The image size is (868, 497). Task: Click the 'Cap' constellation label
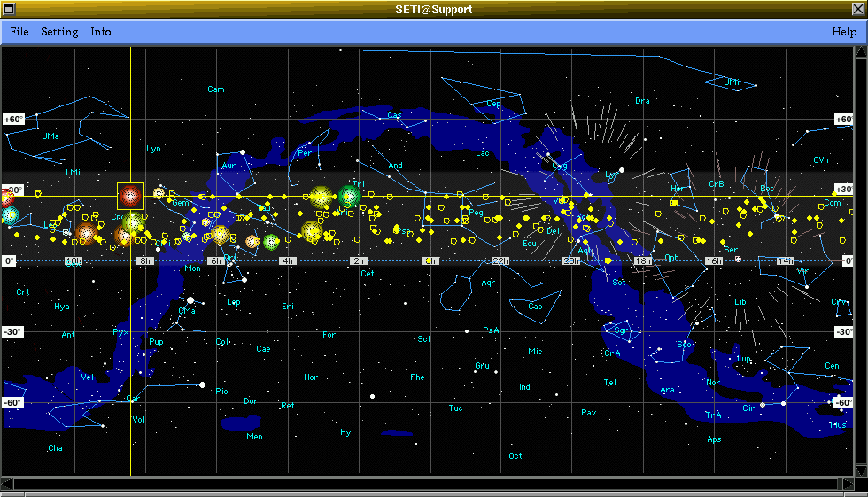point(535,306)
